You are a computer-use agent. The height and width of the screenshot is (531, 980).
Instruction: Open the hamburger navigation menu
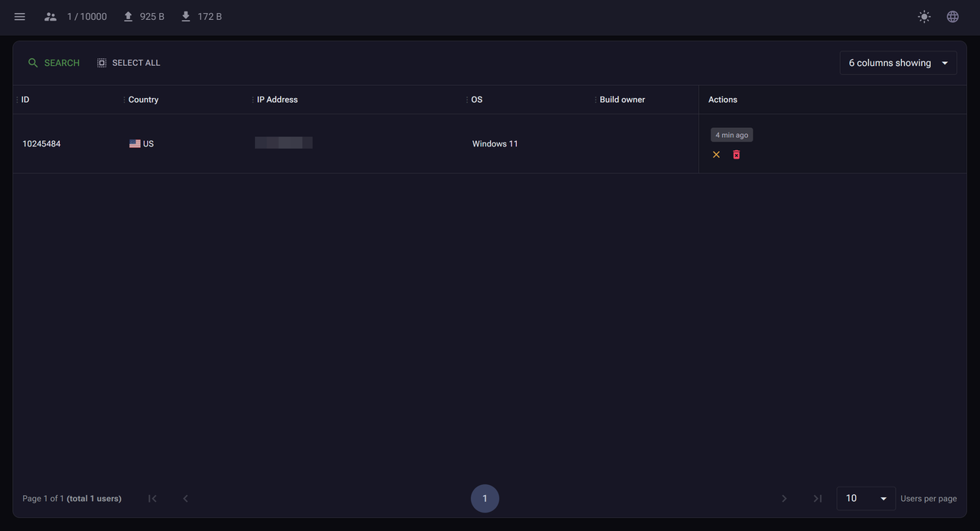coord(20,17)
